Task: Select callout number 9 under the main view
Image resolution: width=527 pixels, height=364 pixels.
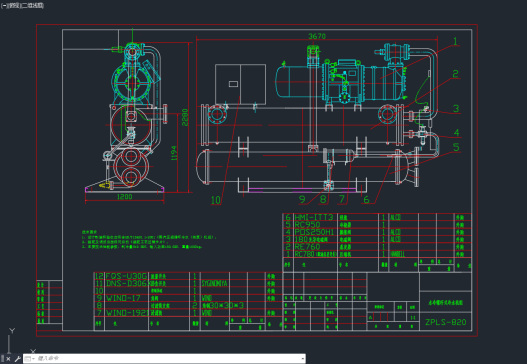Action: [302, 199]
